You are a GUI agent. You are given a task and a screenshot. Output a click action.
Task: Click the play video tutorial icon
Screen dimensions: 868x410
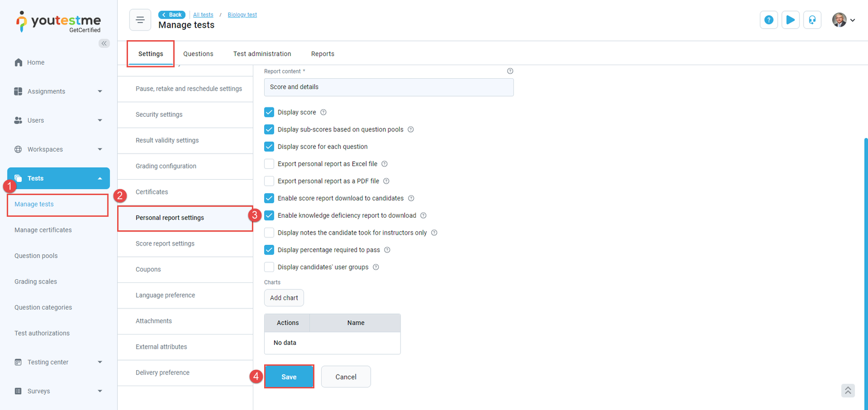790,20
